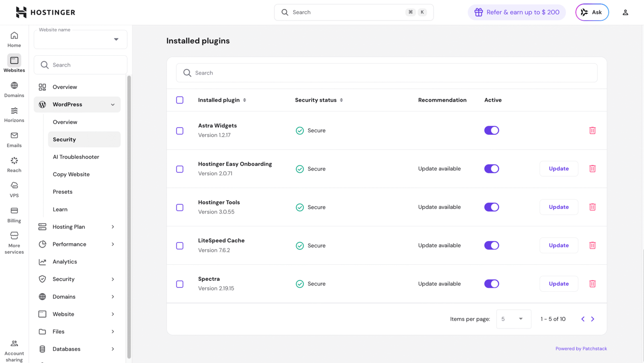The height and width of the screenshot is (363, 644).
Task: Open the Security menu item under WordPress
Action: click(64, 139)
